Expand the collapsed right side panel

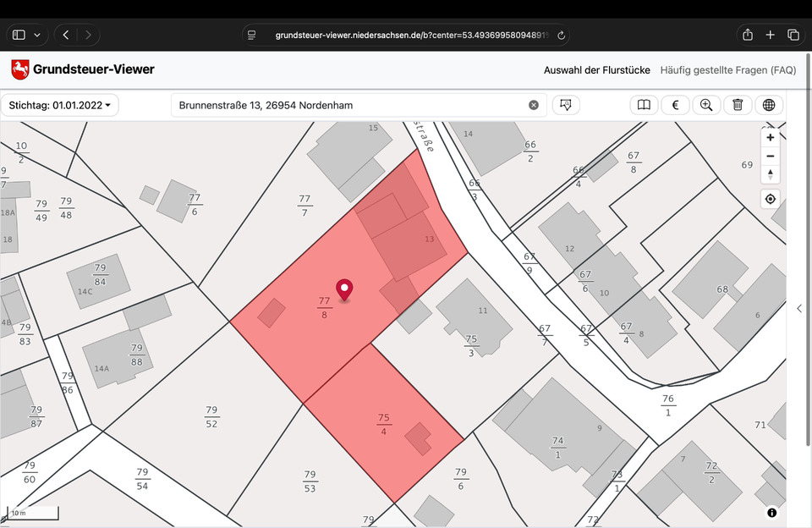coord(799,309)
